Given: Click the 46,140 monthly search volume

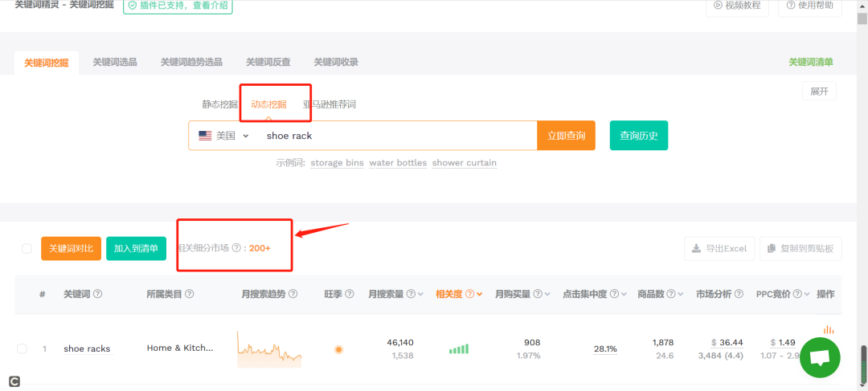Looking at the screenshot, I should tap(399, 343).
